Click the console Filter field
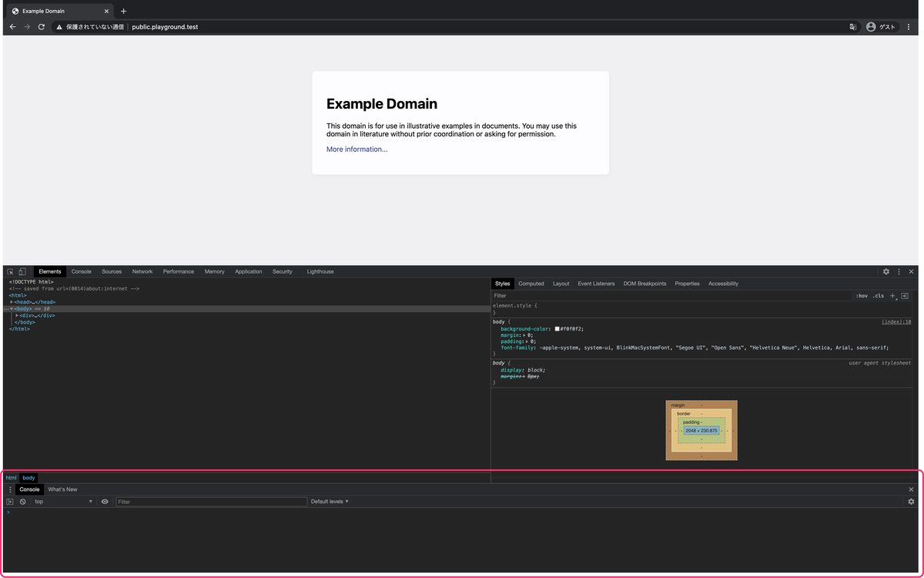 click(x=211, y=502)
